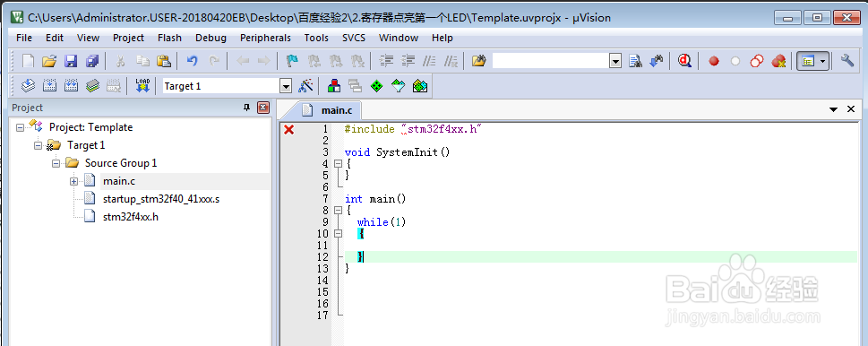Click the Find document icon

click(635, 61)
